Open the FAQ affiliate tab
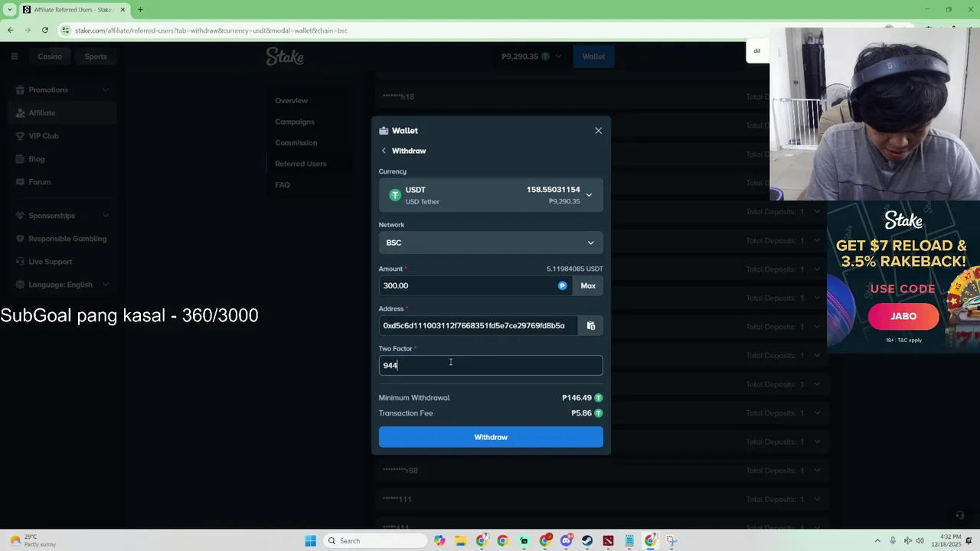Viewport: 980px width, 551px height. tap(283, 184)
